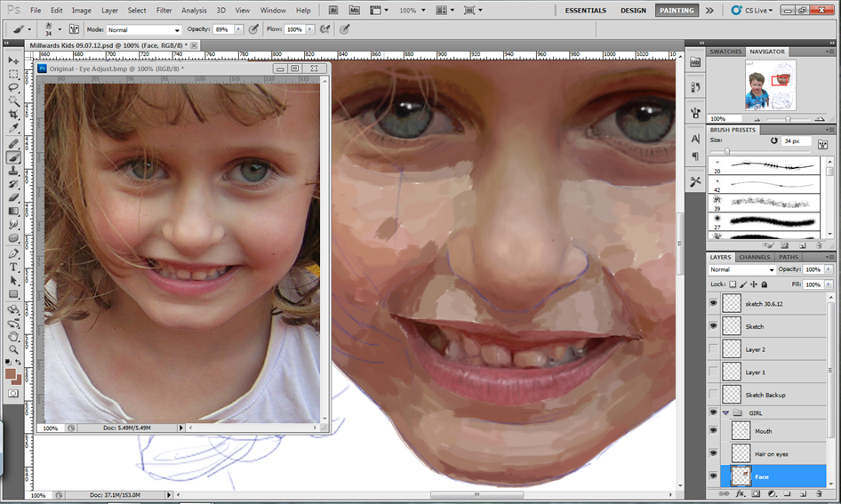Image resolution: width=841 pixels, height=504 pixels.
Task: Open the Filter menu
Action: (164, 11)
